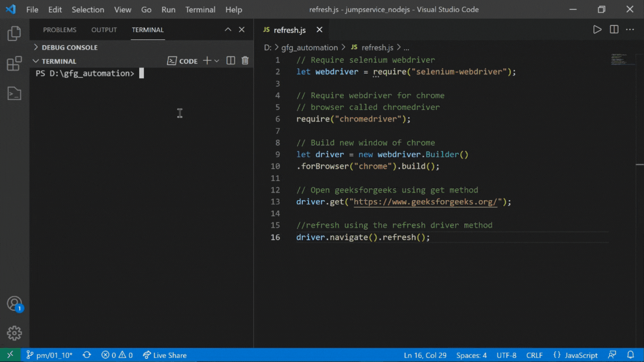Screen dimensions: 644x362
Task: Open the Explorer view in activity bar
Action: point(14,34)
